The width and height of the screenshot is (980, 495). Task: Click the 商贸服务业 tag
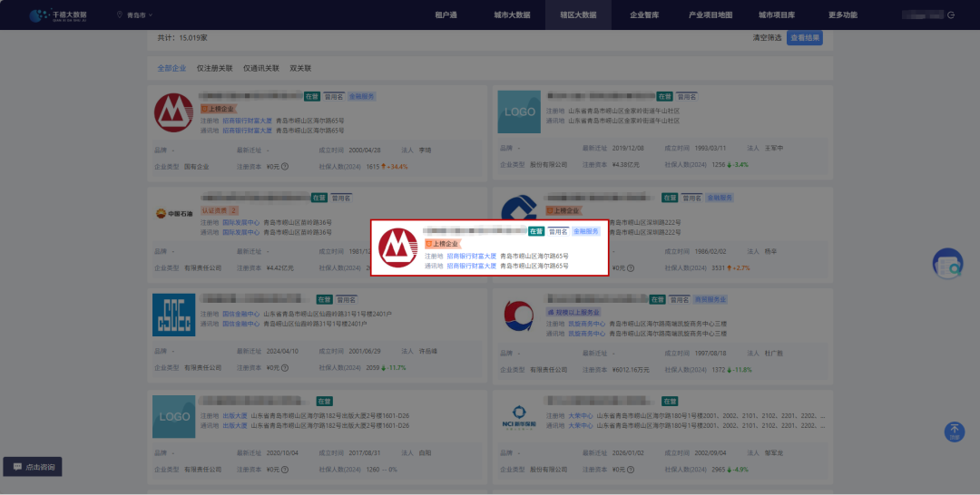click(710, 299)
